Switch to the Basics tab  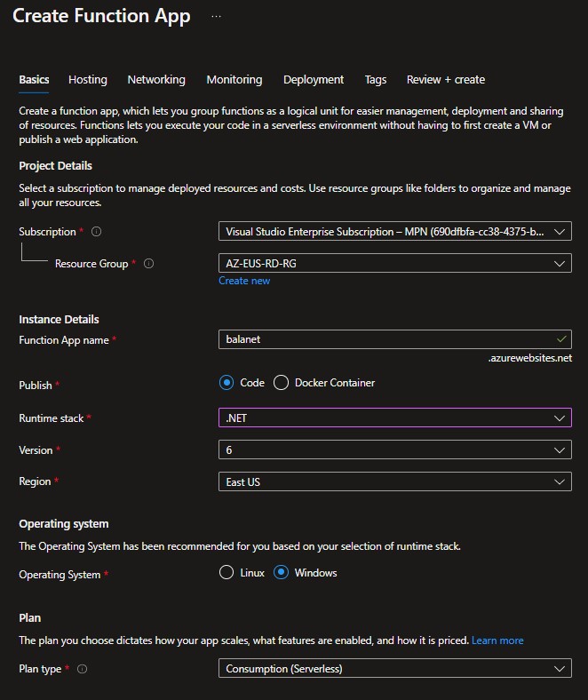pyautogui.click(x=34, y=79)
